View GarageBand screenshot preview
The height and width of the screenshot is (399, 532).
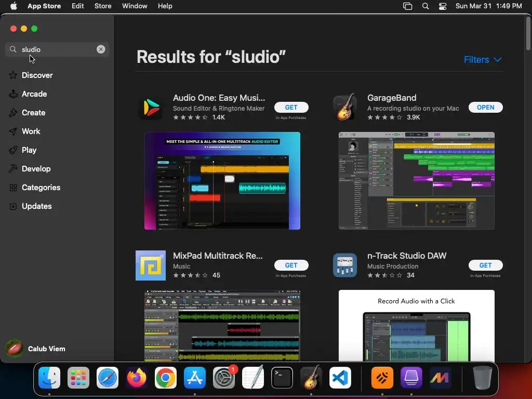[x=416, y=181]
